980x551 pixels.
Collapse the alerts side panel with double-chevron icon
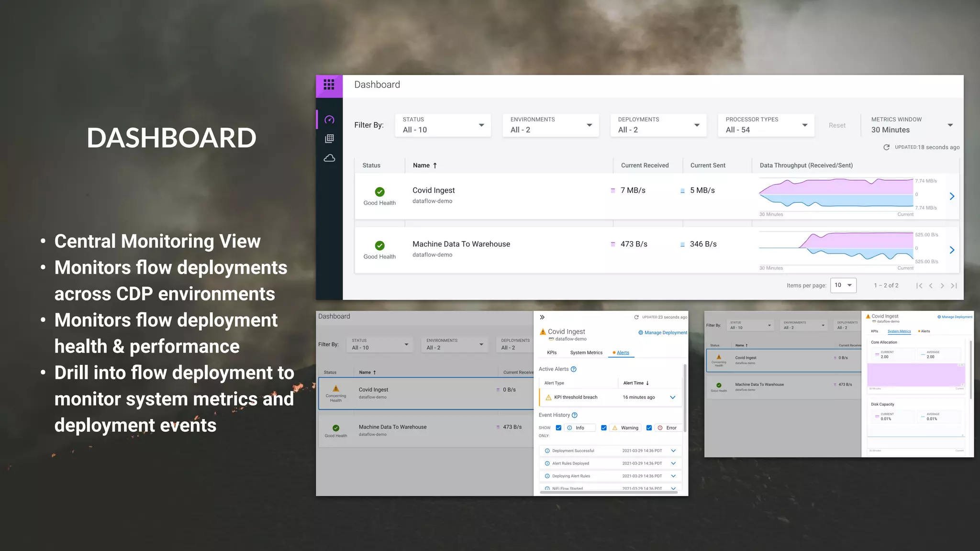click(x=542, y=317)
